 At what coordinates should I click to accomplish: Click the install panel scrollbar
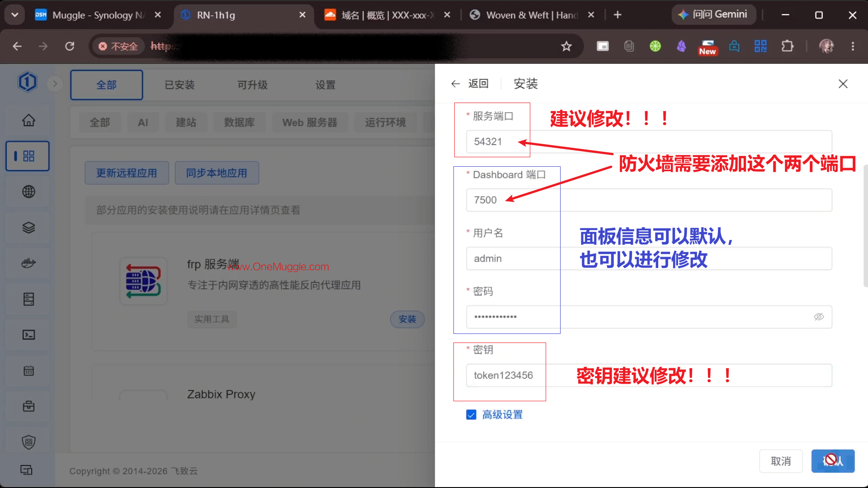click(x=865, y=226)
